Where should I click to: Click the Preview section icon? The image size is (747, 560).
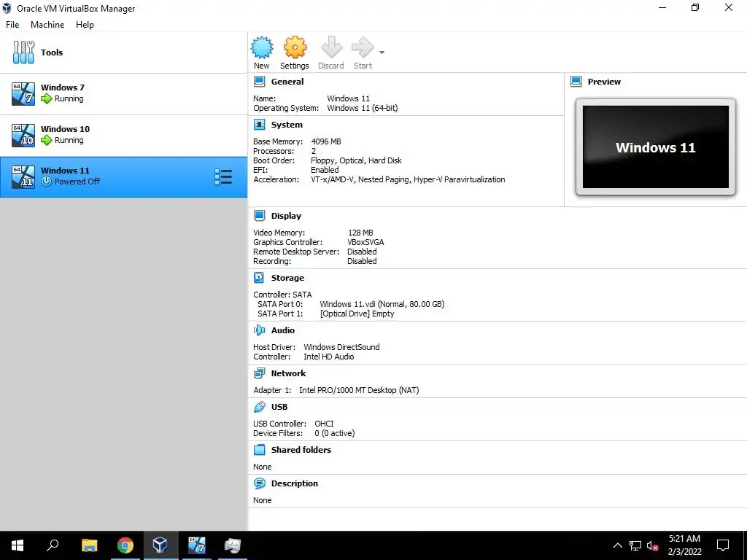tap(576, 82)
